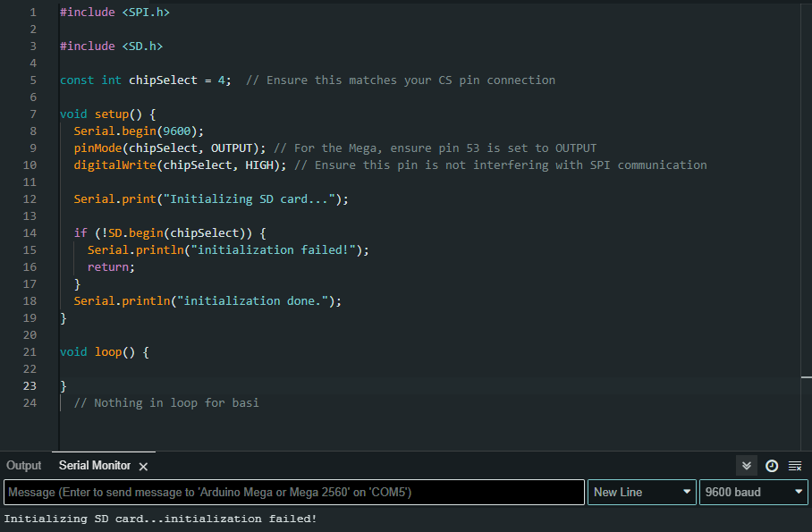
Task: Click line number 23 in the gutter
Action: coord(30,386)
